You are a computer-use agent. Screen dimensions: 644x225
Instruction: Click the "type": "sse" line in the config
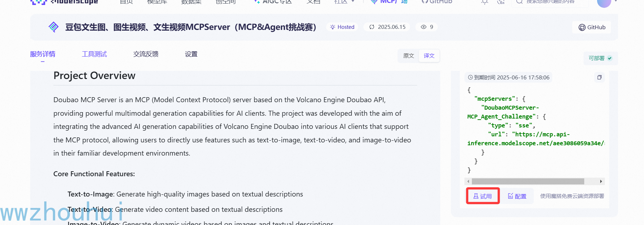511,125
